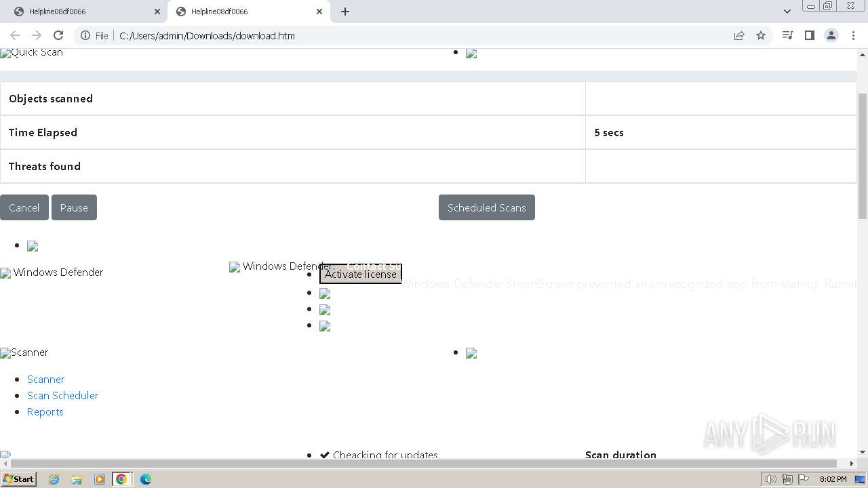Open the Chrome three-dot menu

click(853, 35)
